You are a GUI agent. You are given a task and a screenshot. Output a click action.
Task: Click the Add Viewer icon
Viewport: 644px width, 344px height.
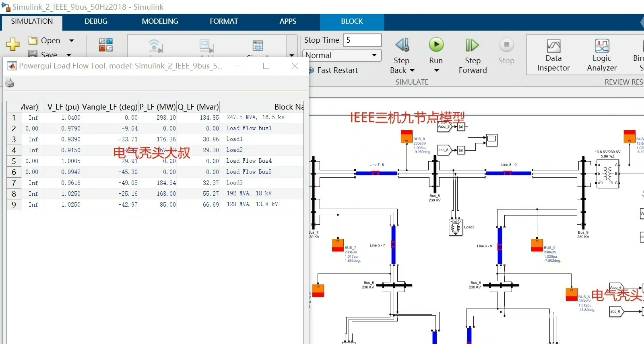tap(207, 46)
